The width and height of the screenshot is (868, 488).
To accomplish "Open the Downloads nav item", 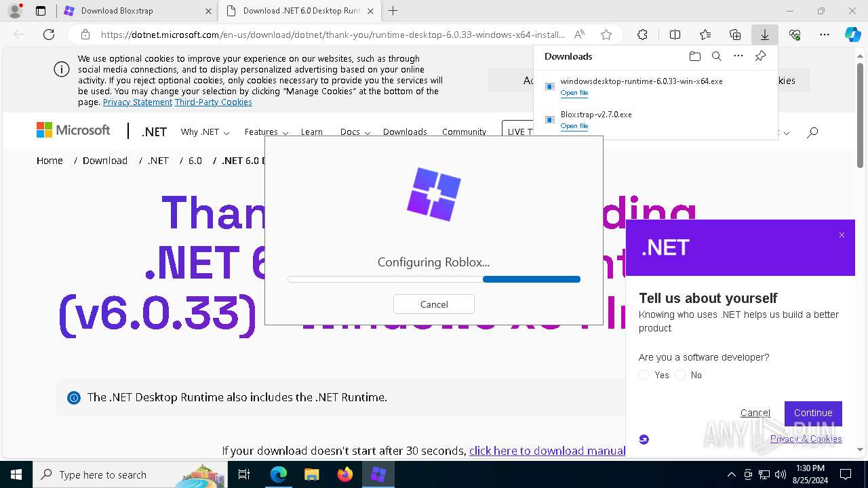I will pyautogui.click(x=405, y=132).
